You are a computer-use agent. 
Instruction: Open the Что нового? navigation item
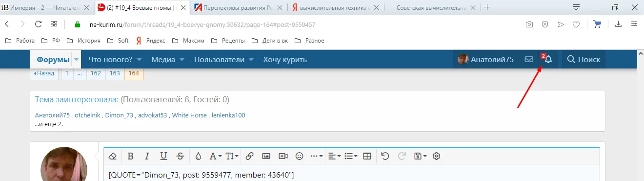(110, 60)
